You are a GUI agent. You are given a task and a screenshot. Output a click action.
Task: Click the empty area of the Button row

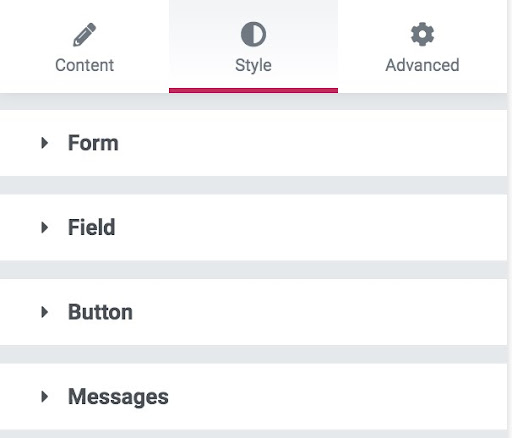coord(320,312)
